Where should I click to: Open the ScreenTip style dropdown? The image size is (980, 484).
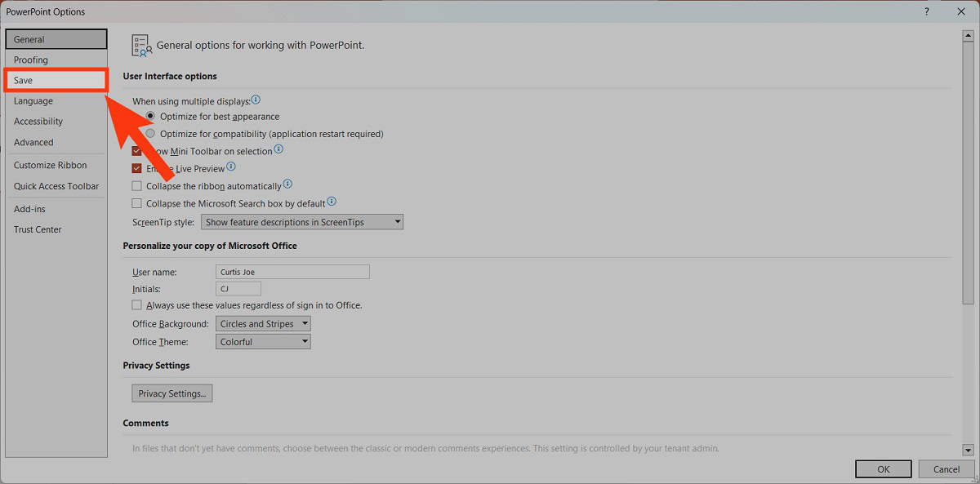[302, 222]
